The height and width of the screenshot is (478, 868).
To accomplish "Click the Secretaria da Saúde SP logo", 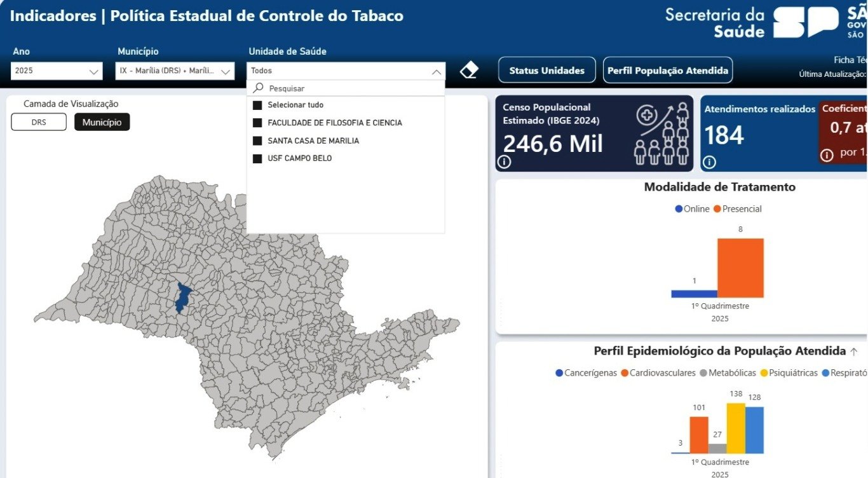I will point(806,22).
